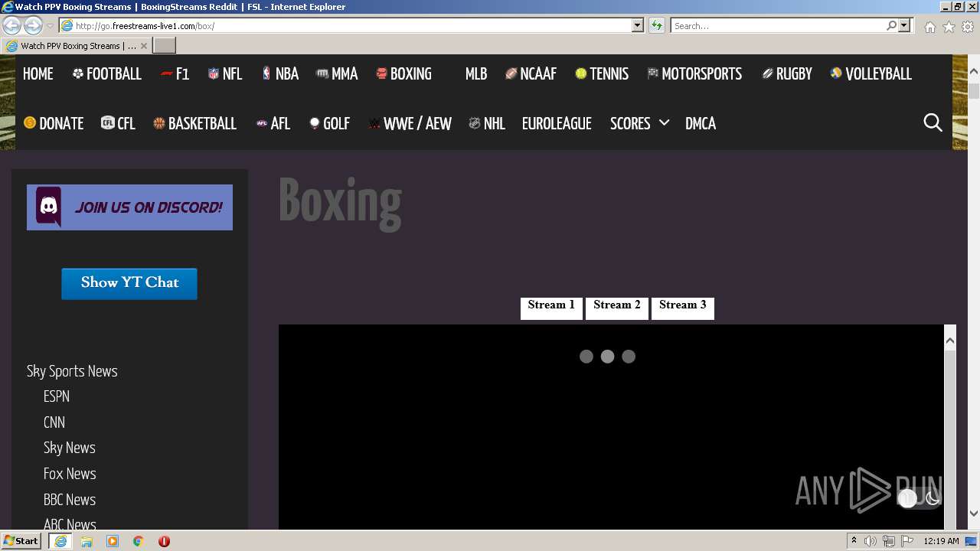Open the Sky News channel
The width and height of the screenshot is (980, 551).
pos(70,448)
